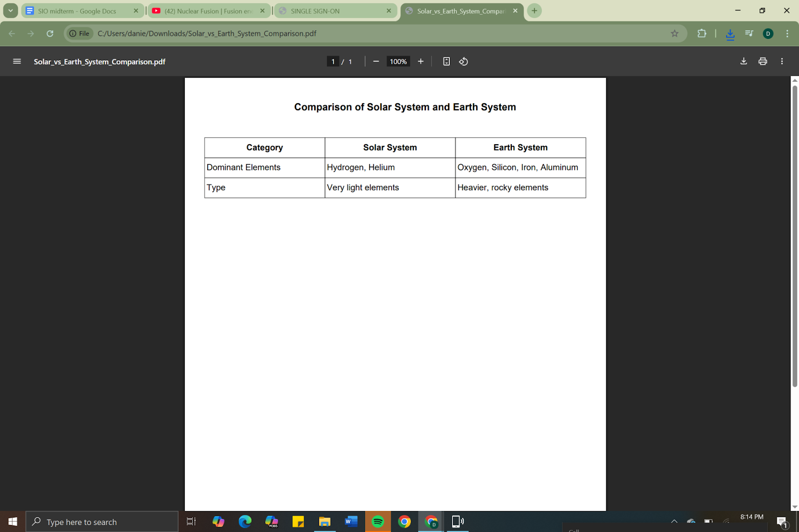Download the PDF from viewer toolbar

tap(744, 61)
